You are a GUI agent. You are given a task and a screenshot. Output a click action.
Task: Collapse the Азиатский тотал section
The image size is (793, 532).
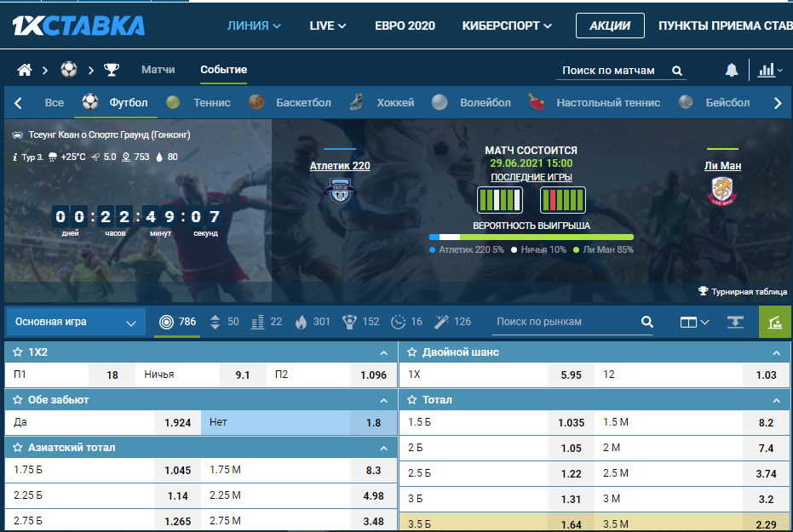pyautogui.click(x=384, y=448)
